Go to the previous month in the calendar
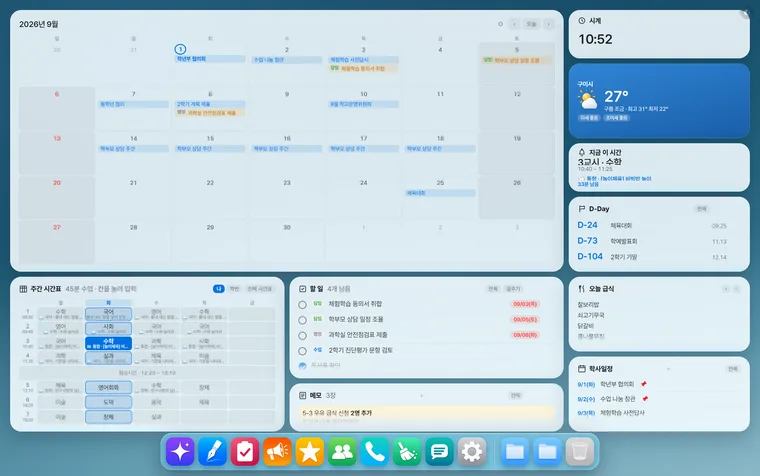 (514, 24)
